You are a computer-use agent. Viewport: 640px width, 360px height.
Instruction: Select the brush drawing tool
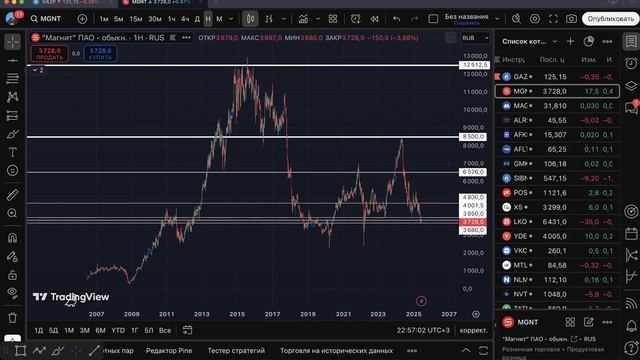pos(13,134)
